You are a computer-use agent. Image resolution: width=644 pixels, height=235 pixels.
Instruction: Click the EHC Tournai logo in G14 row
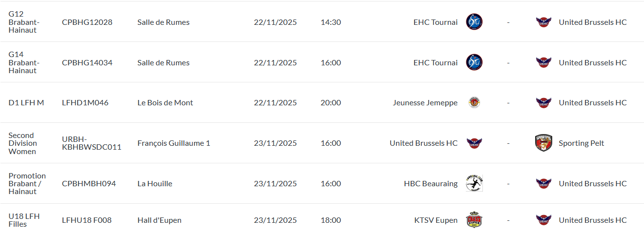[x=474, y=62]
